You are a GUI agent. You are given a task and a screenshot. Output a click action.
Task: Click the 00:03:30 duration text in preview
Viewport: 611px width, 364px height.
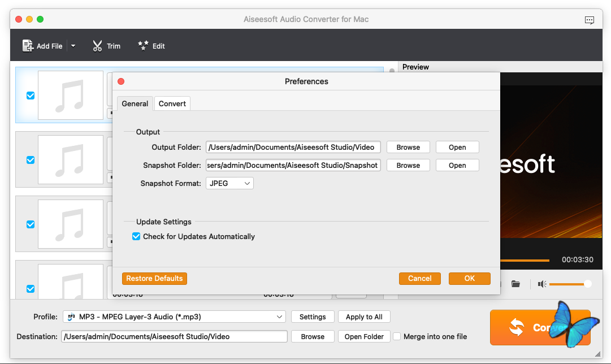(578, 259)
